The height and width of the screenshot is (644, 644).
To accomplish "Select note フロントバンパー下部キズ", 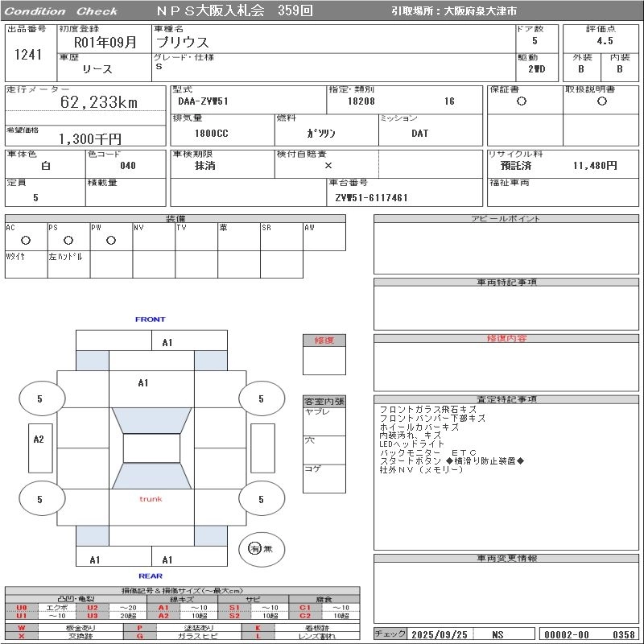I will 432,418.
